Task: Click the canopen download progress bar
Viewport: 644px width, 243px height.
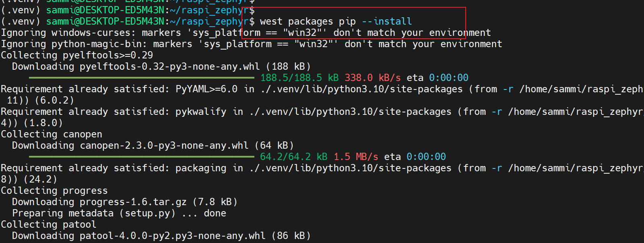Action: pos(142,156)
